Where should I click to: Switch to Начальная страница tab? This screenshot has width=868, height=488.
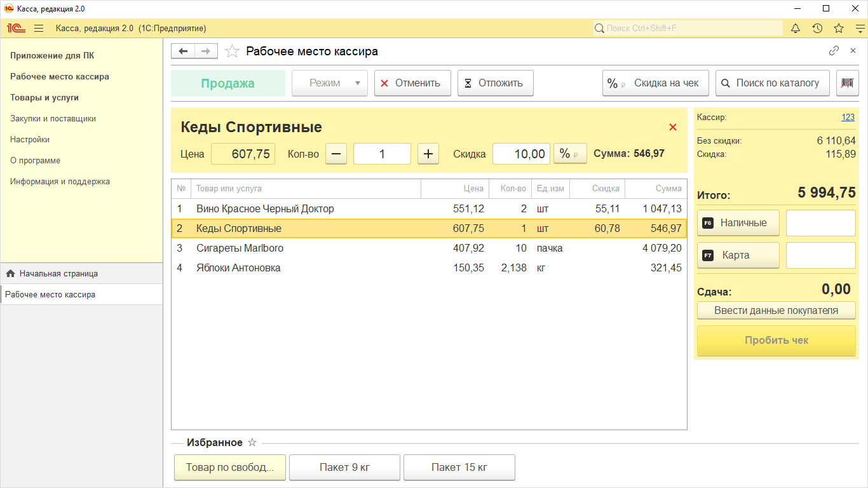tap(58, 273)
